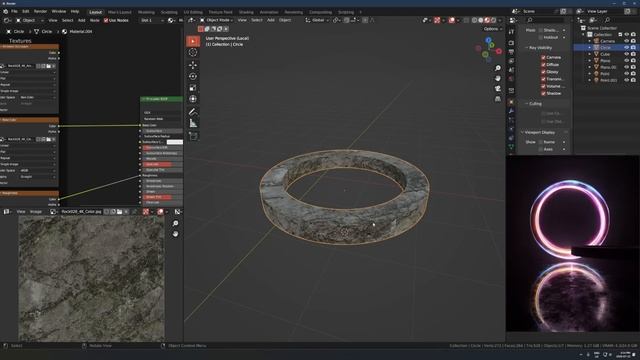
Task: Click image editor pan hand icon
Action: point(176,234)
